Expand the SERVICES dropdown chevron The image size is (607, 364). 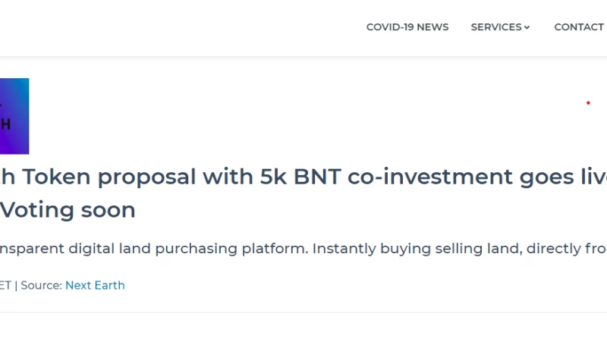(x=527, y=27)
